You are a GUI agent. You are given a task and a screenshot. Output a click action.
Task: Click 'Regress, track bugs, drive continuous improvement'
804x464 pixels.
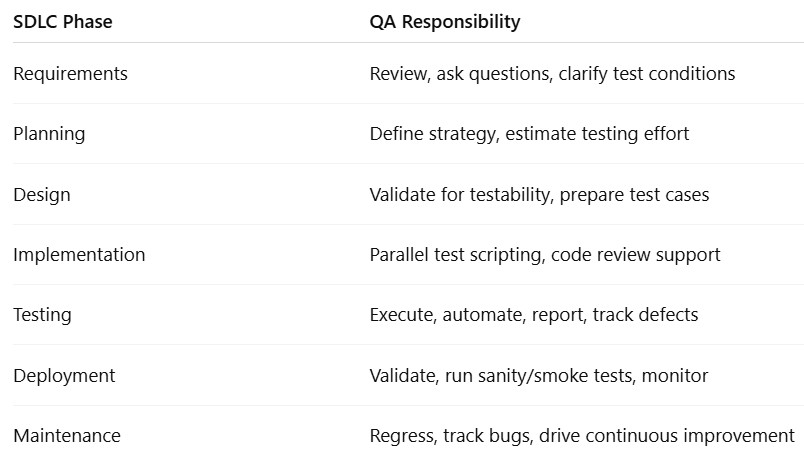coord(582,436)
